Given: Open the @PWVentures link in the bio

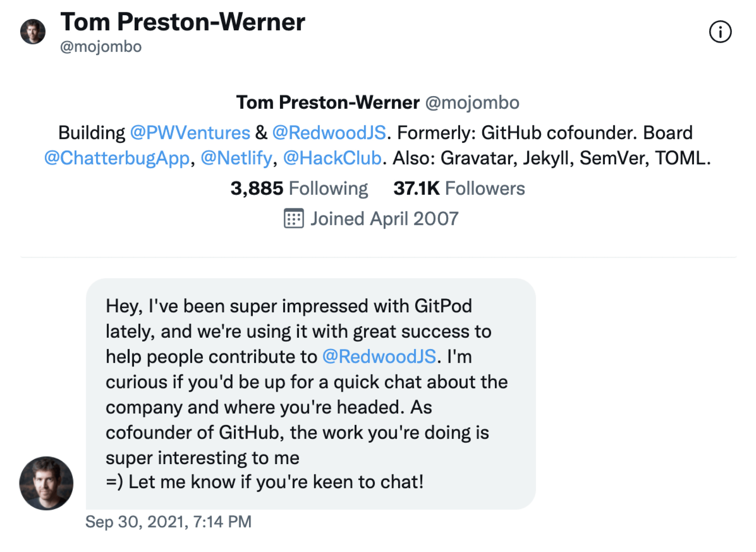Looking at the screenshot, I should (189, 132).
